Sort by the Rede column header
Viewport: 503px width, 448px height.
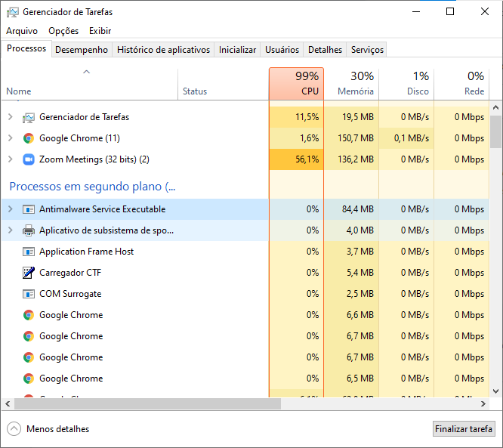pyautogui.click(x=461, y=84)
